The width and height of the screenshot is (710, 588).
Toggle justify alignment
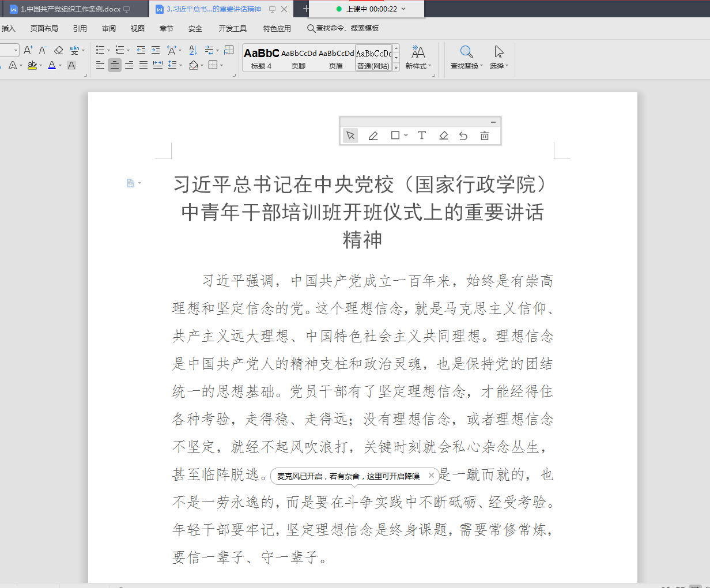coord(143,65)
